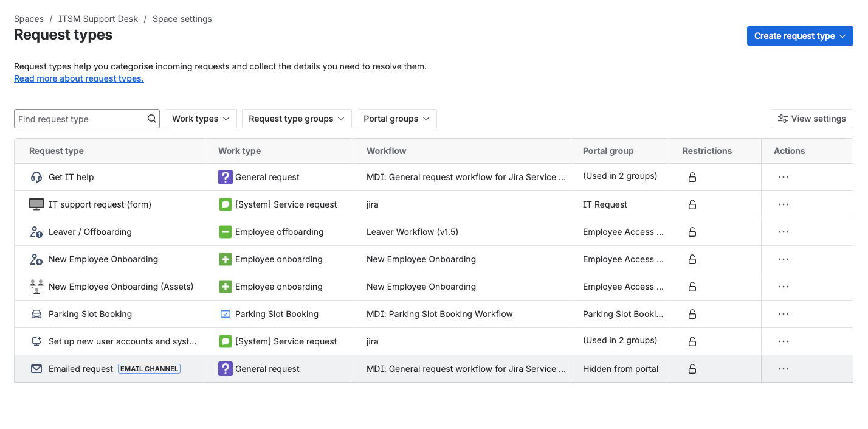
Task: Open View settings
Action: coord(811,119)
